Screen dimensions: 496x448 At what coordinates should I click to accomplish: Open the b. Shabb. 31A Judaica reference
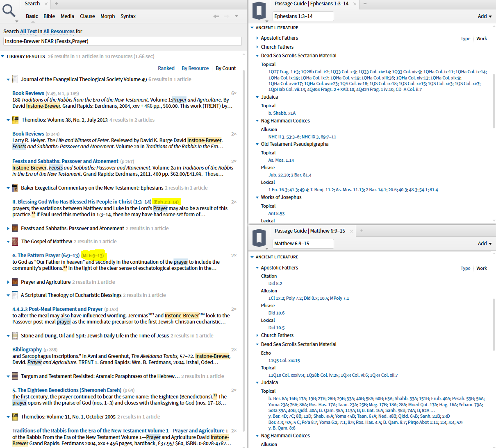point(282,113)
